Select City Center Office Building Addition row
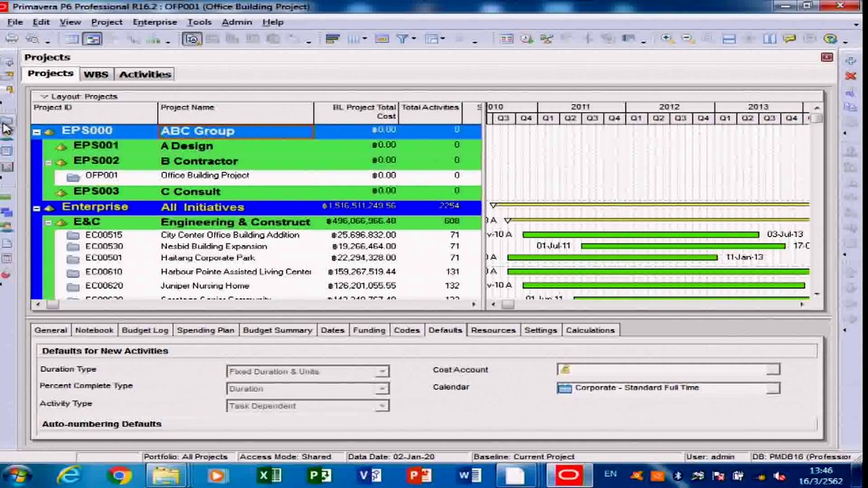The width and height of the screenshot is (868, 488). click(256, 235)
